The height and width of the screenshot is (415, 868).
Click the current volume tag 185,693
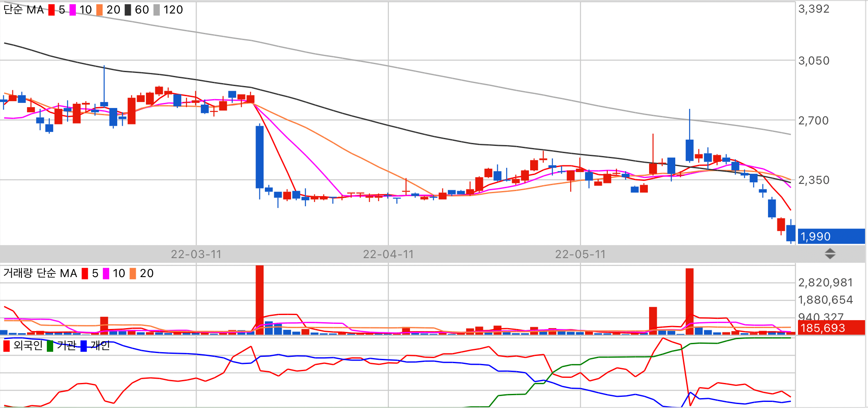(x=831, y=328)
